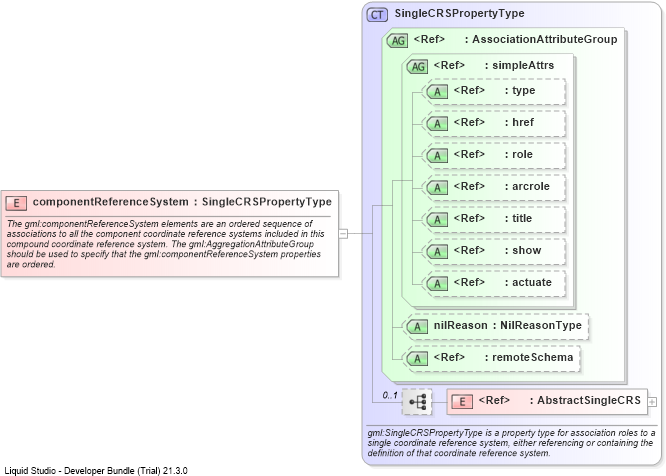Screen dimensions: 666x476
Task: Select the remoteSchema reference label
Action: pyautogui.click(x=503, y=358)
